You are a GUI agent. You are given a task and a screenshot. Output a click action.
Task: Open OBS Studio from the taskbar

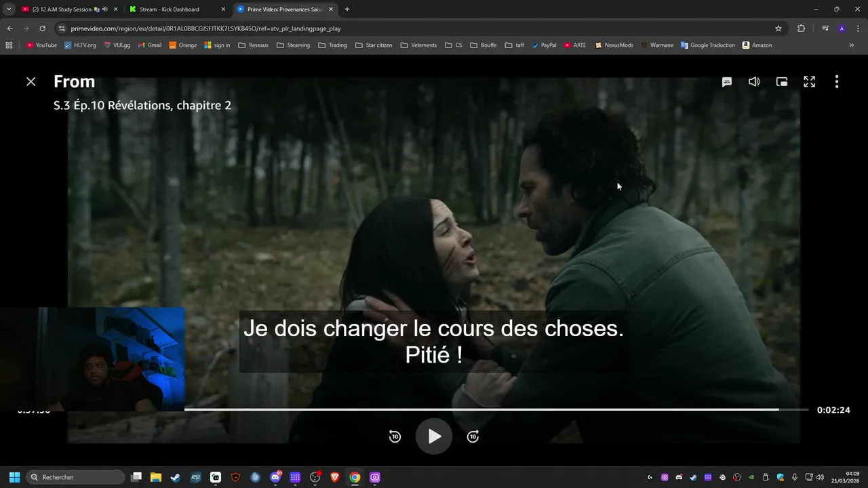tap(315, 477)
